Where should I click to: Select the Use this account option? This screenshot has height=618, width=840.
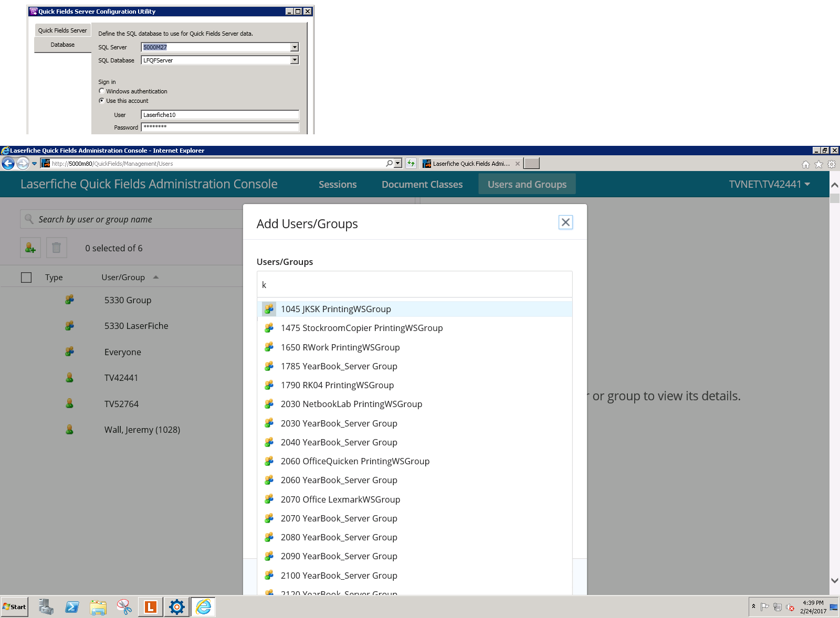tap(102, 101)
